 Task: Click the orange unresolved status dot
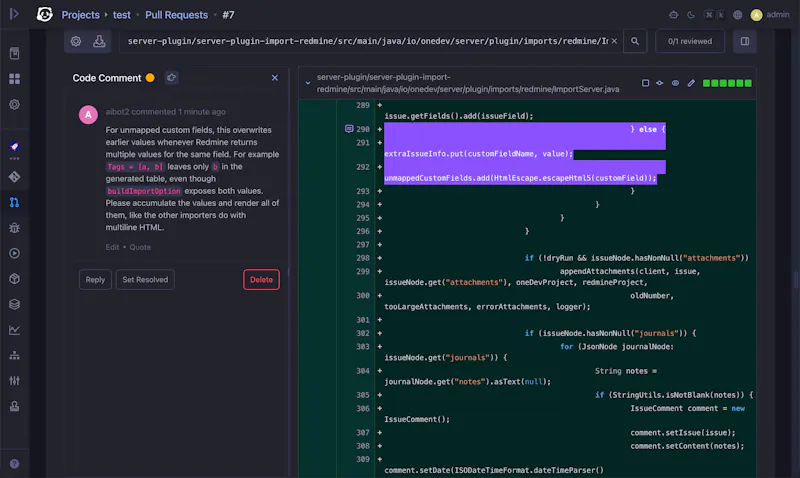[150, 78]
